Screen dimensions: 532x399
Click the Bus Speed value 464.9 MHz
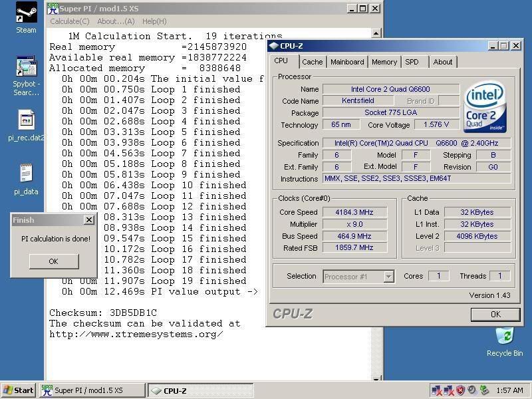tap(354, 236)
